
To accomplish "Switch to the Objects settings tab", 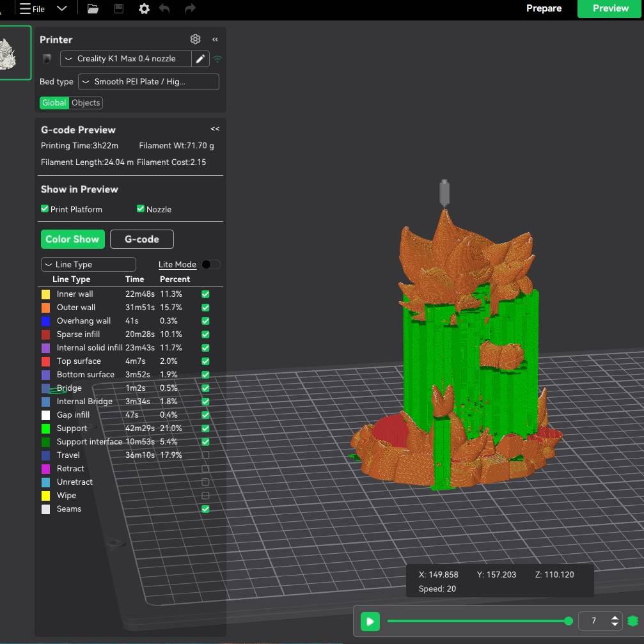I will [x=86, y=103].
